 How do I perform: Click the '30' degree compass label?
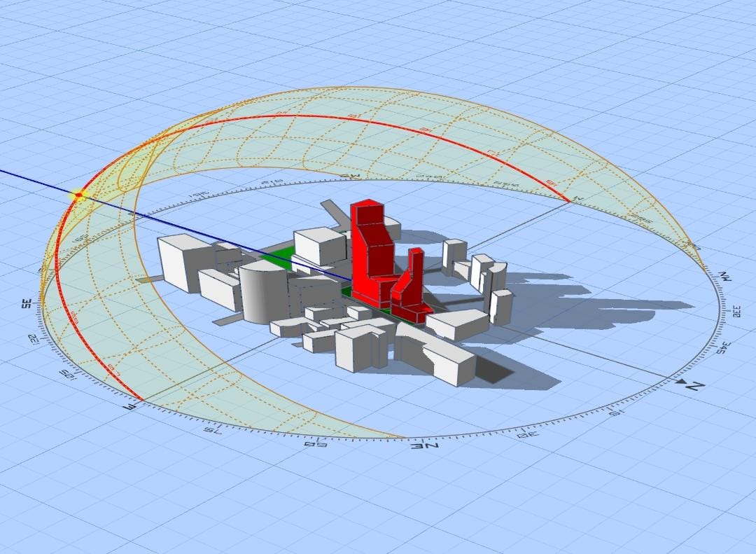(528, 436)
